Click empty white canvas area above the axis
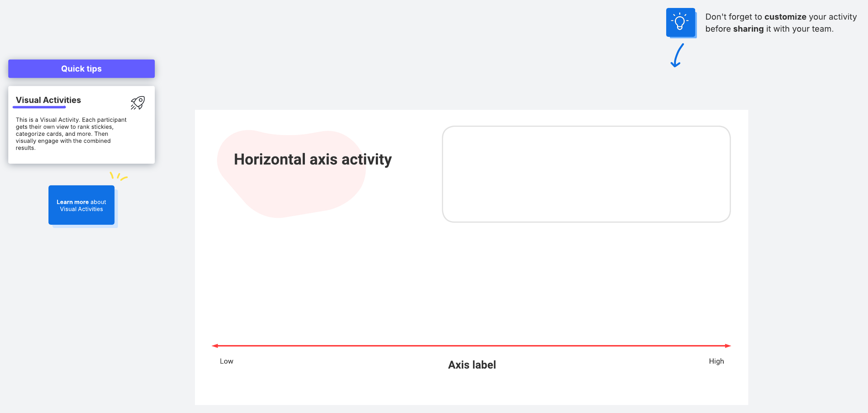868x413 pixels. tap(470, 282)
